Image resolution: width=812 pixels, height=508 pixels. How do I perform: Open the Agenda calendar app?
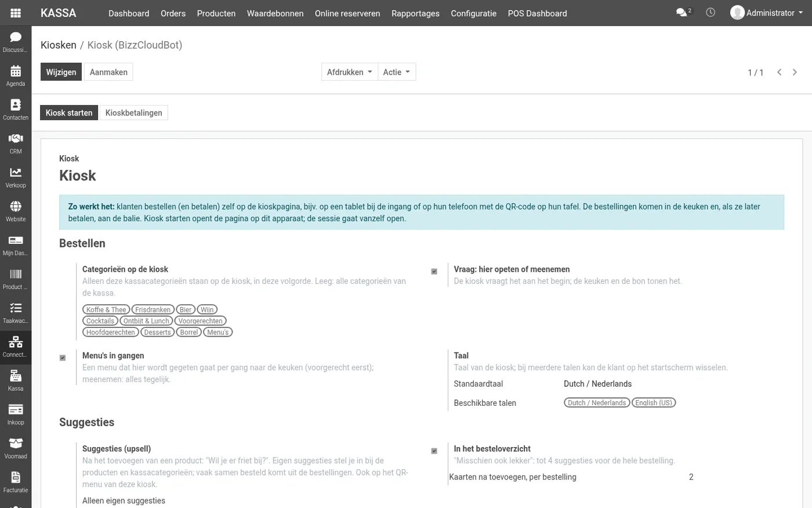coord(16,76)
